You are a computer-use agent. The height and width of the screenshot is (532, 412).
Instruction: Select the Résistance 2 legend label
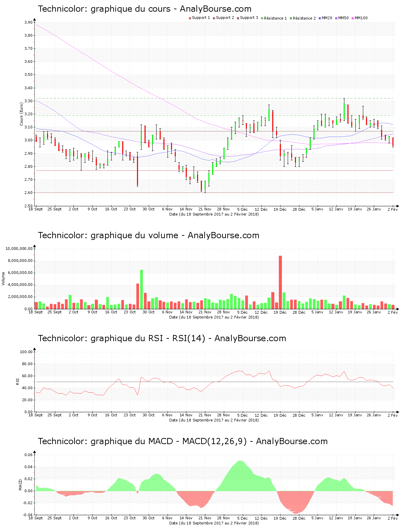(304, 18)
